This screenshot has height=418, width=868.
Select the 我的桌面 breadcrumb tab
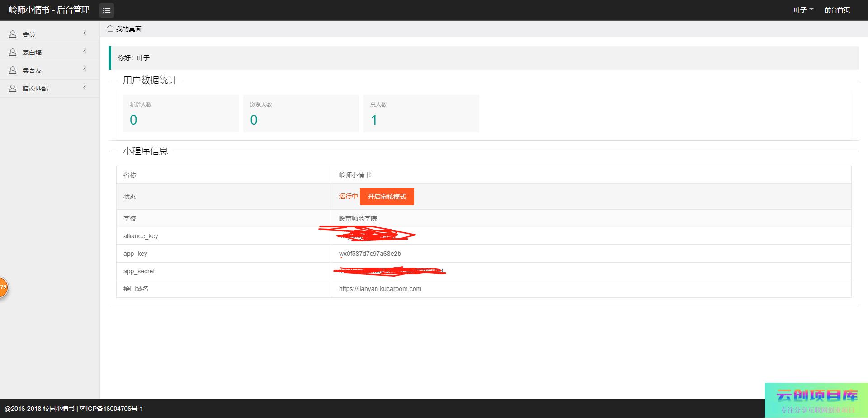click(x=128, y=29)
